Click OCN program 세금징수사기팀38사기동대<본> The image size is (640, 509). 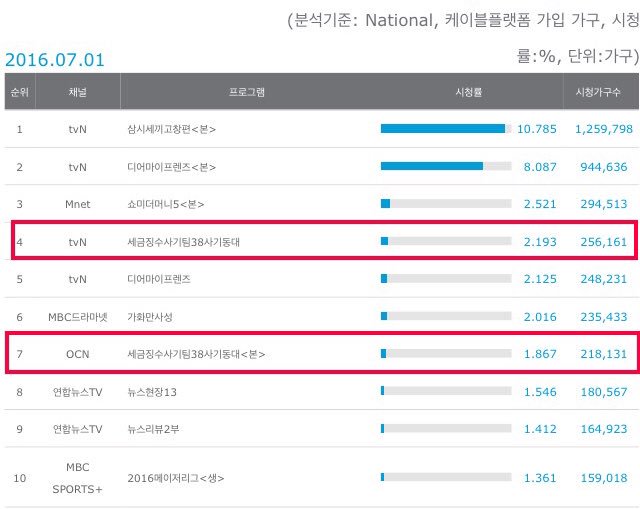(x=196, y=354)
